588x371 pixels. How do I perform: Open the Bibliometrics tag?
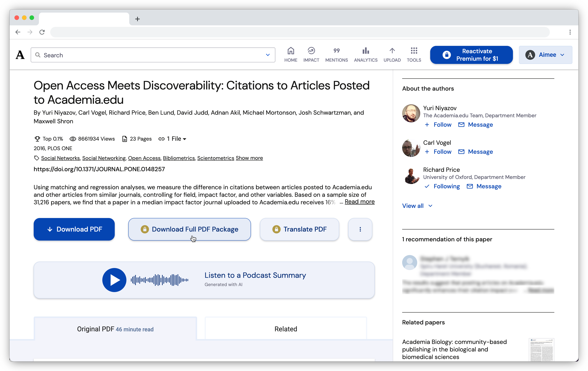[x=179, y=158]
